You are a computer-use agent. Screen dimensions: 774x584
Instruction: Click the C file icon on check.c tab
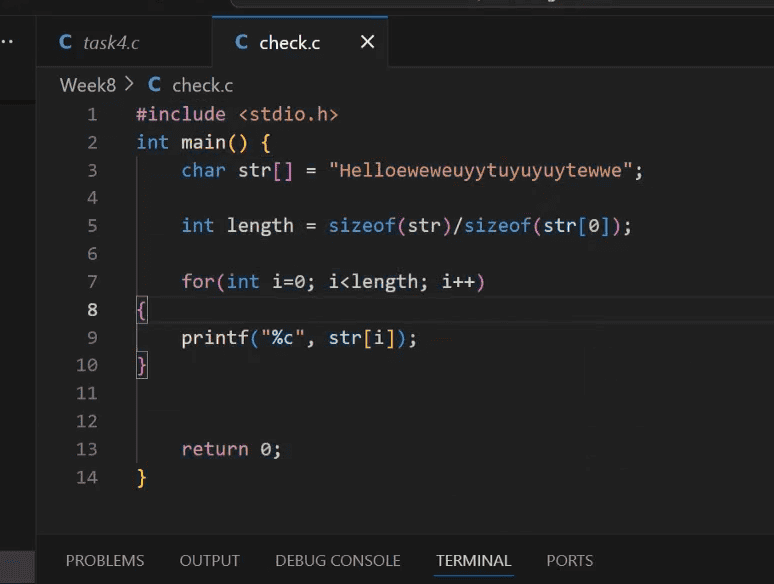[241, 42]
